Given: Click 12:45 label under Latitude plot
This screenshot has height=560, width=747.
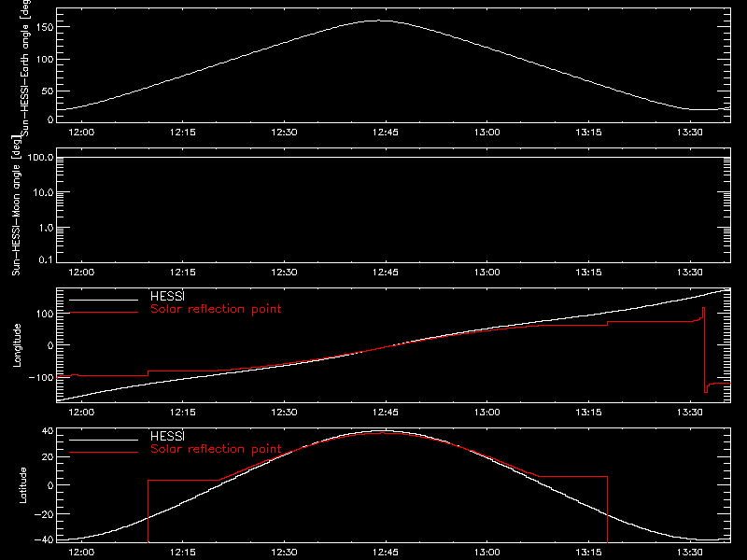Looking at the screenshot, I should 386,552.
